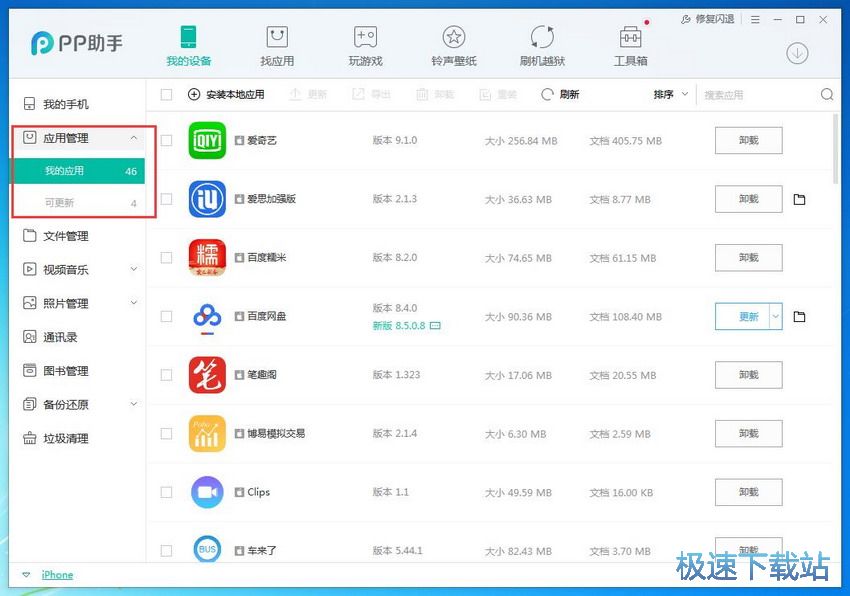Click the 爱奇艺 app icon
The width and height of the screenshot is (850, 596).
pos(207,140)
